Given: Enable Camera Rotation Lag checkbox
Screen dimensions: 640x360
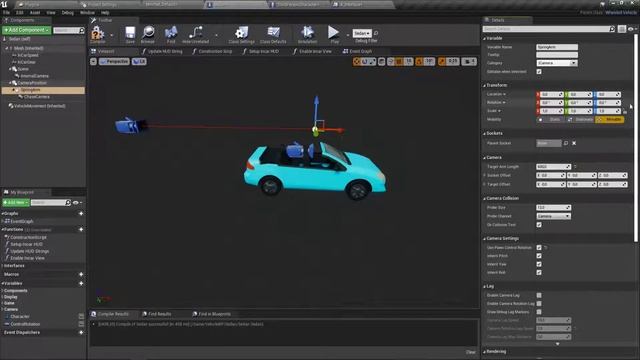Looking at the screenshot, I should (539, 303).
